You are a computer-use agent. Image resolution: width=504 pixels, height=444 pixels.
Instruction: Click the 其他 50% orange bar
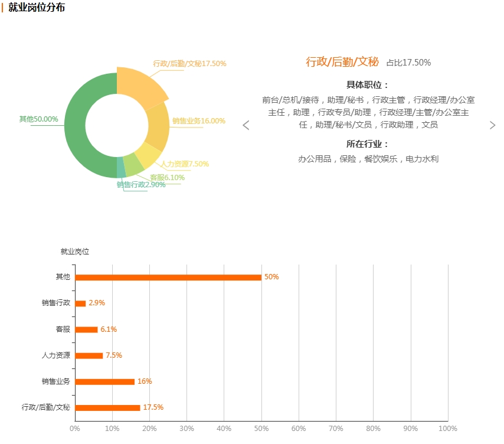tap(168, 277)
